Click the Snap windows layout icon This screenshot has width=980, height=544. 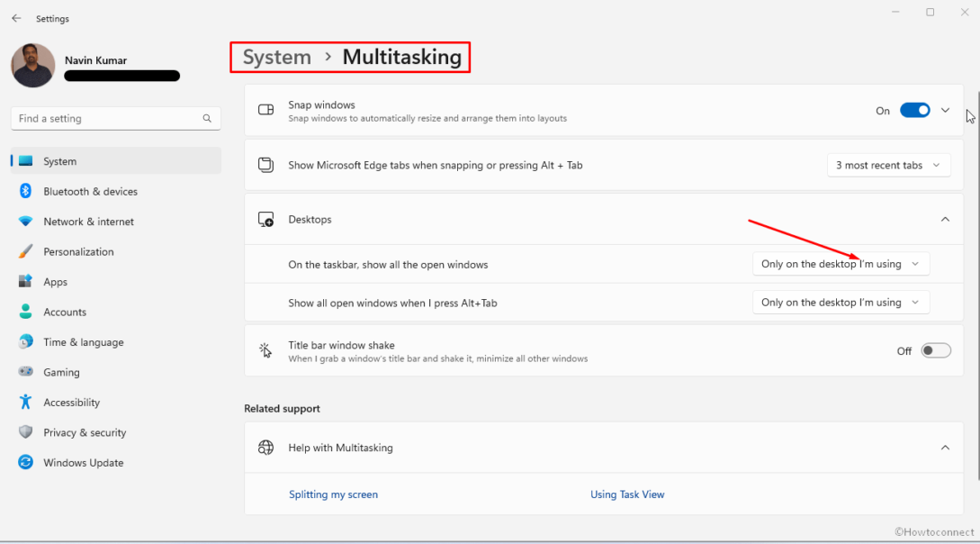pyautogui.click(x=265, y=110)
